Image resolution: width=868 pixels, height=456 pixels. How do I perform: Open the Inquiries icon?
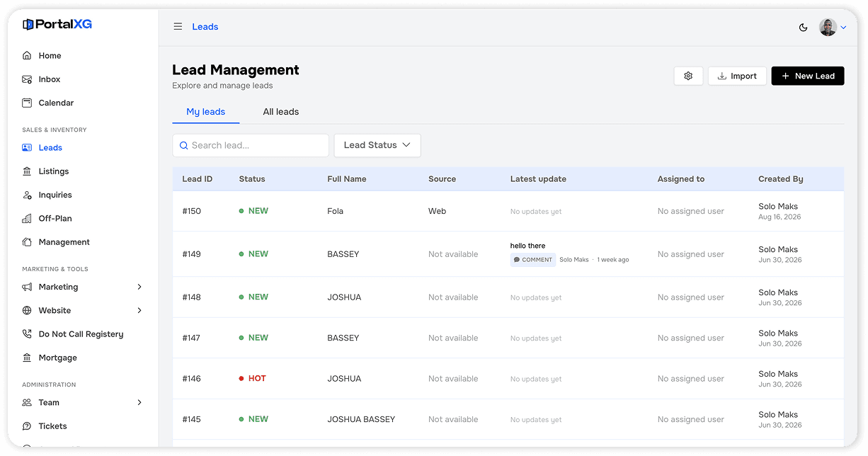click(27, 195)
